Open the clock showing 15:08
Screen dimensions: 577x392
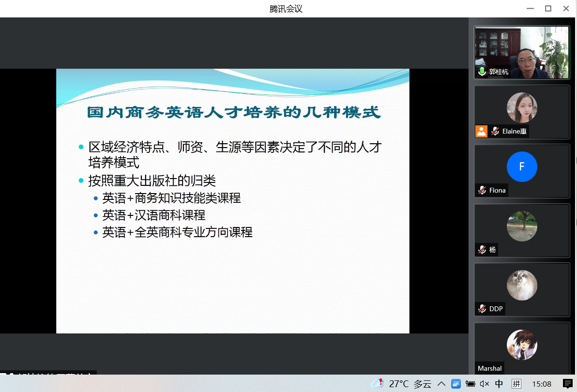coord(542,384)
